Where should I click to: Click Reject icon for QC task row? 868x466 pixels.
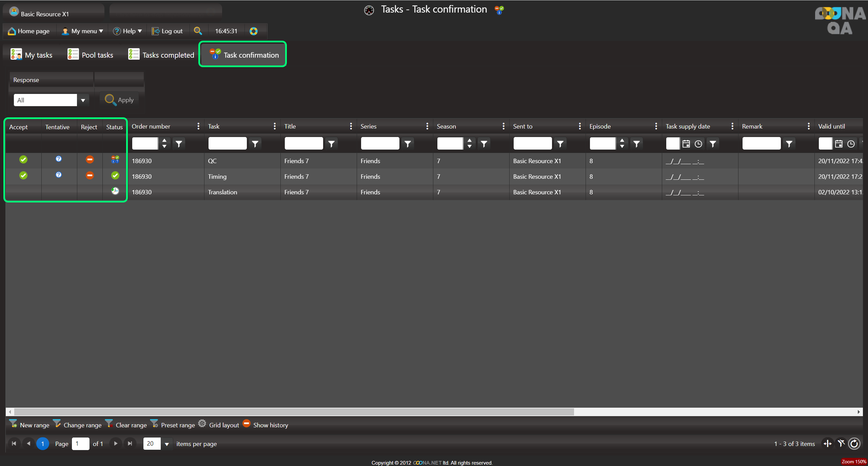[90, 159]
